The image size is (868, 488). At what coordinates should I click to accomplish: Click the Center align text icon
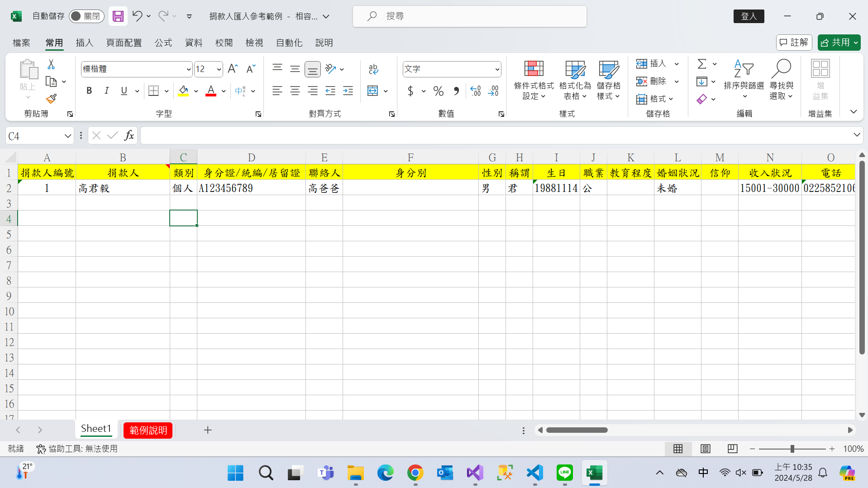[295, 91]
